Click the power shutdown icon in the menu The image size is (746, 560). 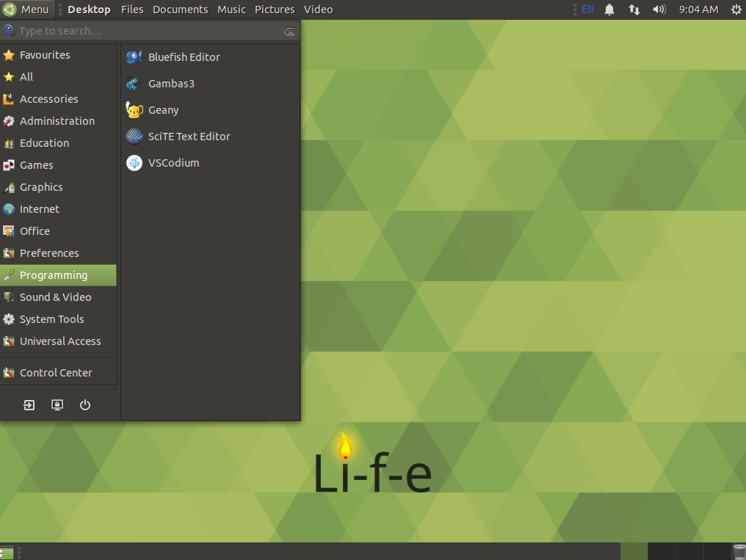click(x=85, y=405)
